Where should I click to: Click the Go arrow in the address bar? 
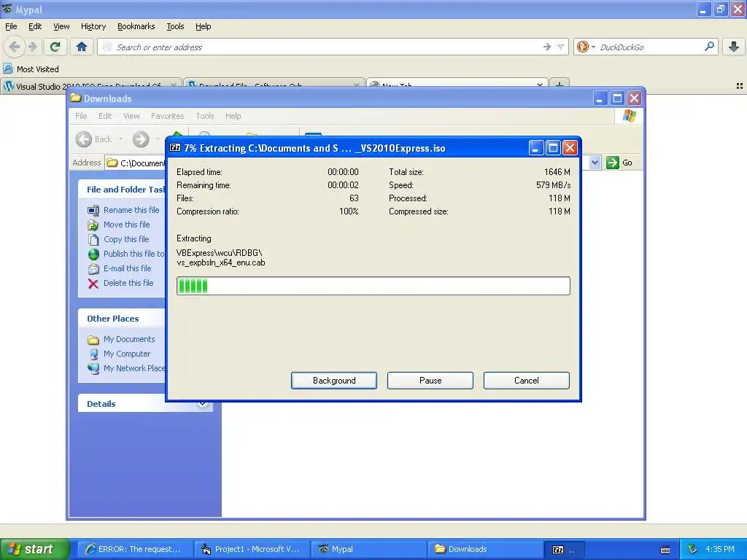click(613, 163)
